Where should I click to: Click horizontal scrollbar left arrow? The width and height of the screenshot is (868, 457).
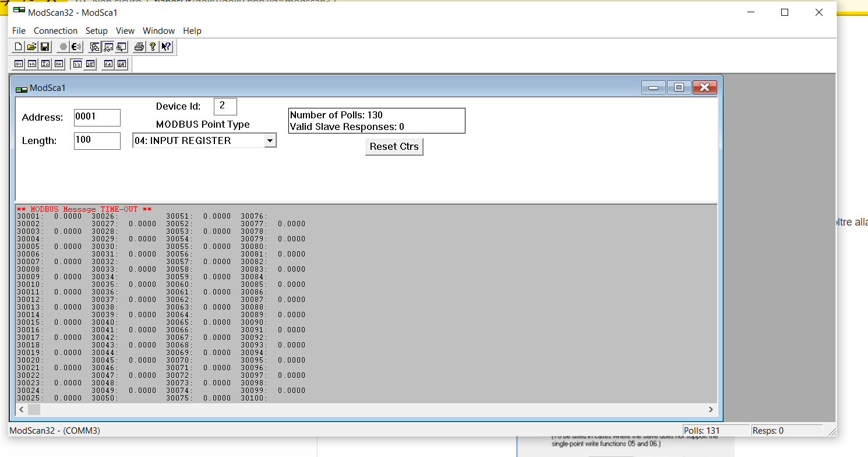click(x=22, y=410)
